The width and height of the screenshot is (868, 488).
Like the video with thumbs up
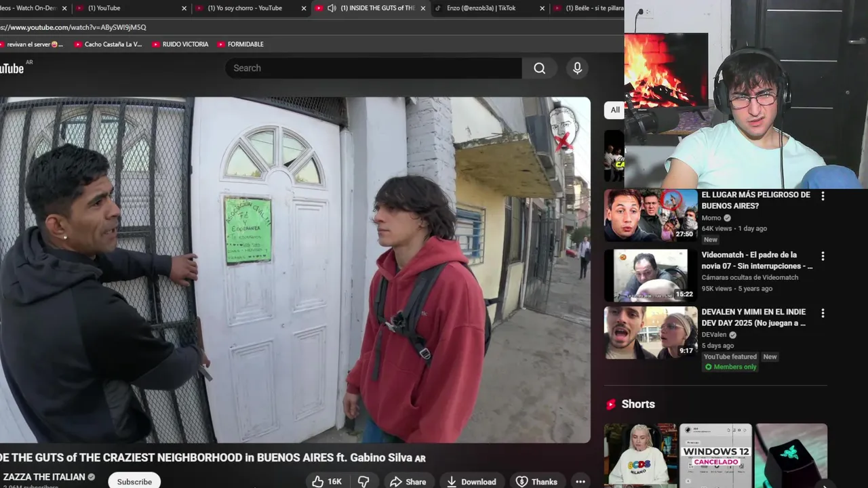[317, 481]
